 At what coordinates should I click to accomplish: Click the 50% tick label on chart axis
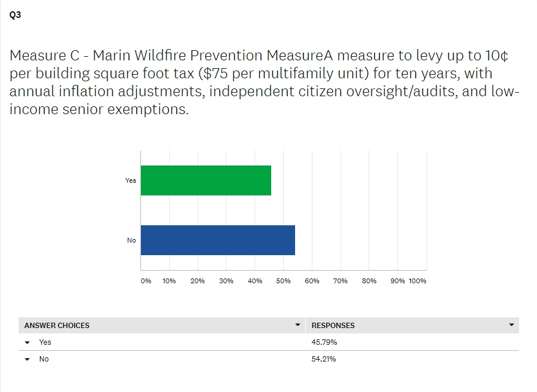click(x=284, y=281)
